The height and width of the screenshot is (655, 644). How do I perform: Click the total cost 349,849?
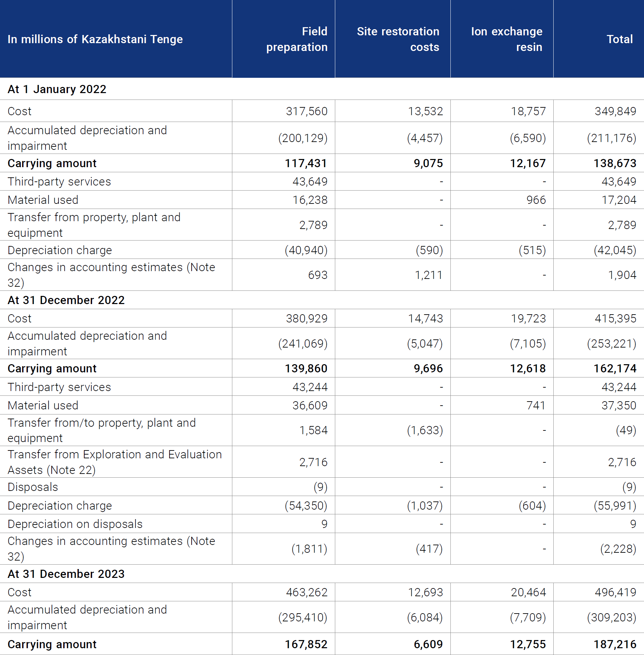(x=615, y=111)
